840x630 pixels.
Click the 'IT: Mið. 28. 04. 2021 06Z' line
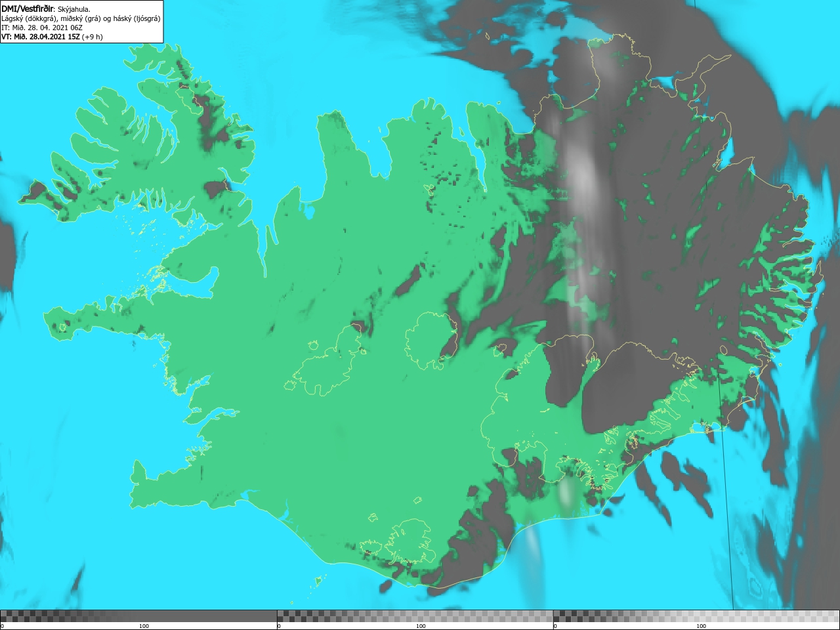pyautogui.click(x=42, y=28)
